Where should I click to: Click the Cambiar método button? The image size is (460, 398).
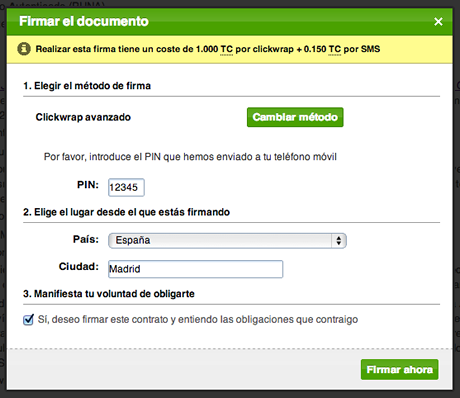[295, 117]
